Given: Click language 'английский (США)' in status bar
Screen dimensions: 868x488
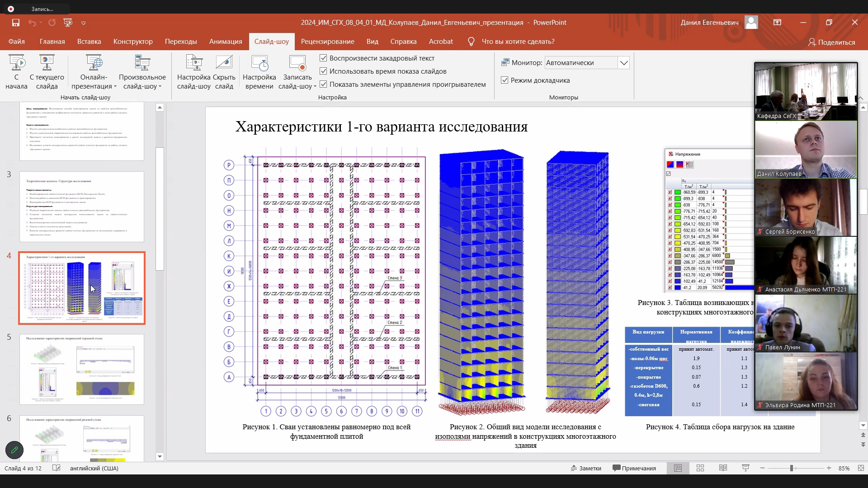Looking at the screenshot, I should click(x=94, y=468).
